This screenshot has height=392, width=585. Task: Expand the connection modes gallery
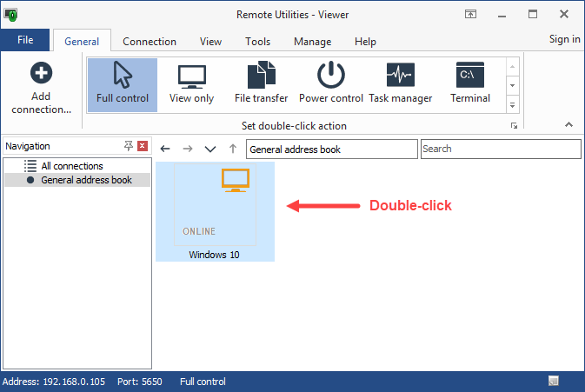tap(512, 105)
